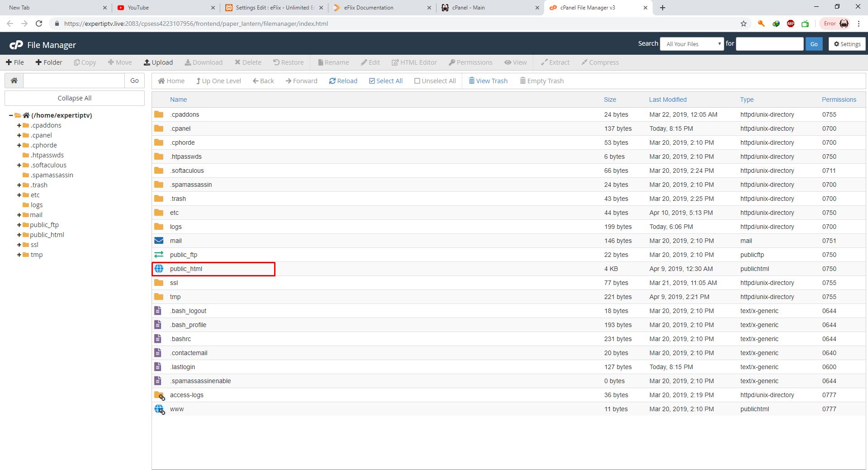
Task: Click Upload in the toolbar
Action: pyautogui.click(x=158, y=62)
